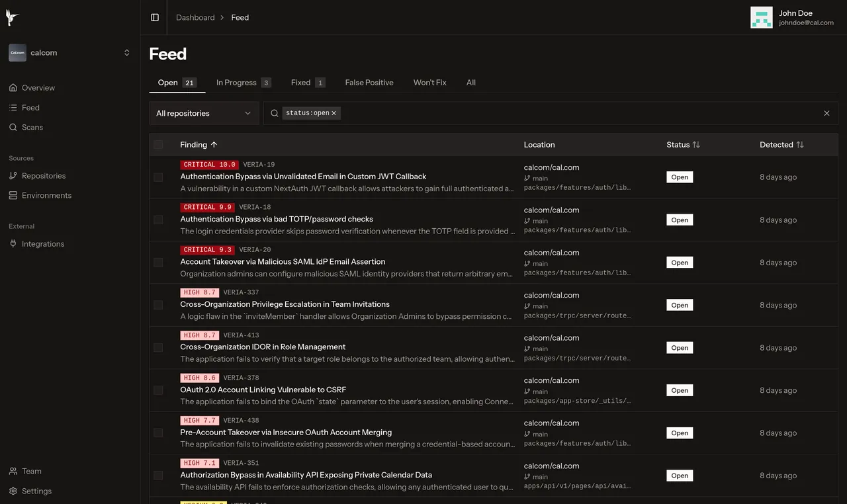The width and height of the screenshot is (847, 504).
Task: Click HIGH 8.6 severity badge
Action: coord(199,378)
